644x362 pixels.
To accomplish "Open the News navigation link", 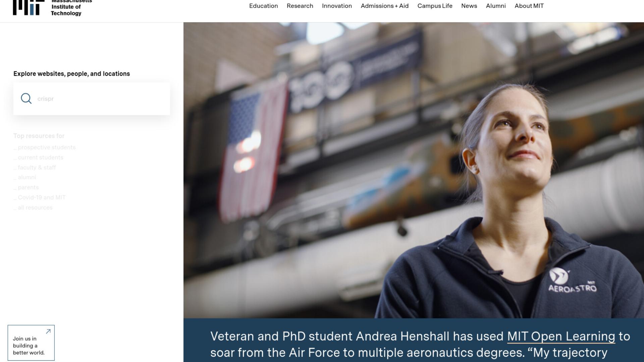I will [469, 6].
